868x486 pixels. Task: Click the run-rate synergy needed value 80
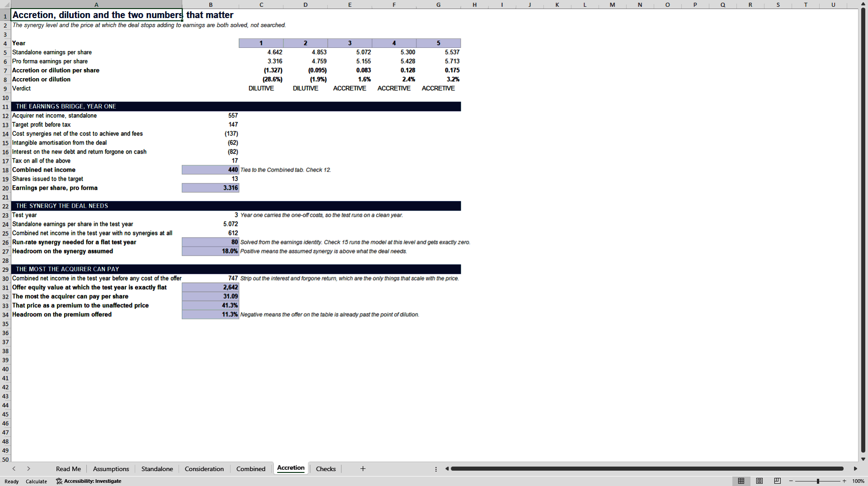[x=211, y=242]
